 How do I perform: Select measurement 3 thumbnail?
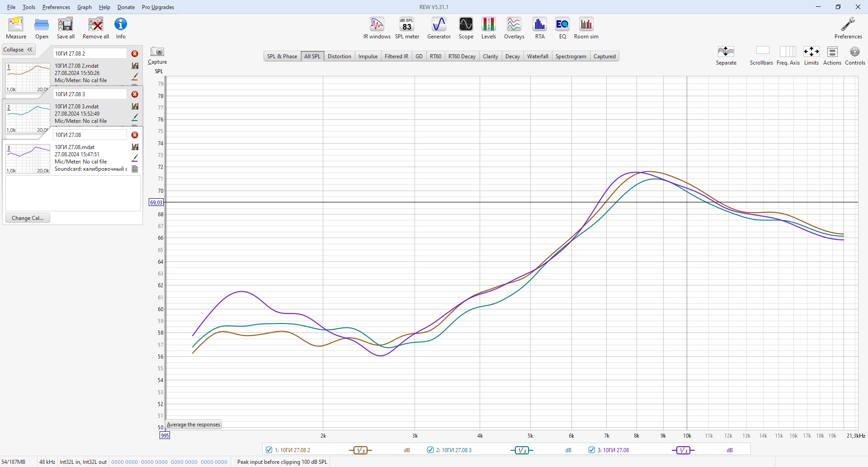(28, 159)
